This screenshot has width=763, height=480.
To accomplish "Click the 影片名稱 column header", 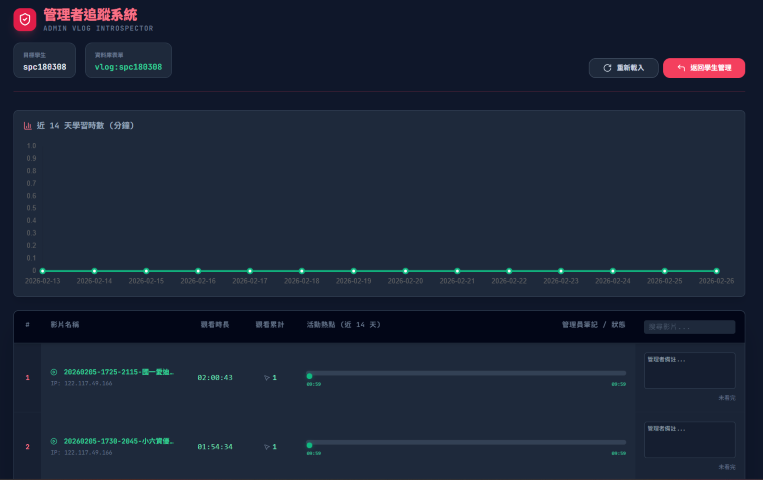I will [x=65, y=325].
